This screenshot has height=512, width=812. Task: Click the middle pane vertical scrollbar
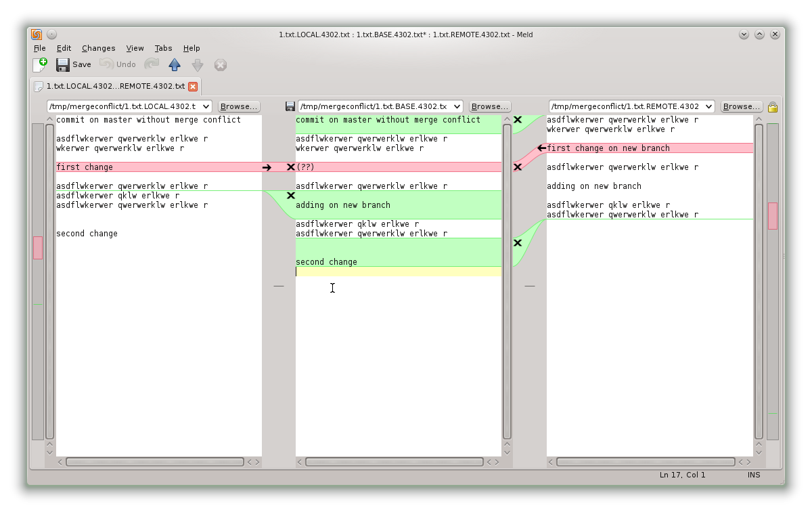pyautogui.click(x=507, y=282)
